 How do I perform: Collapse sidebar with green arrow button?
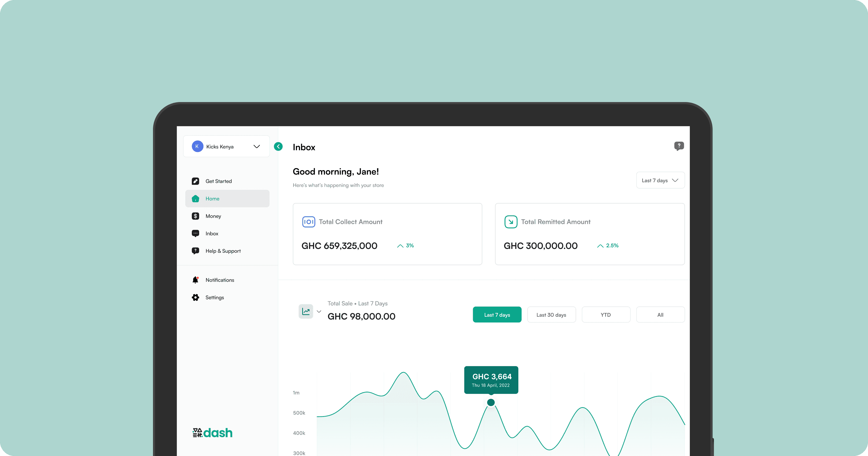click(x=278, y=146)
